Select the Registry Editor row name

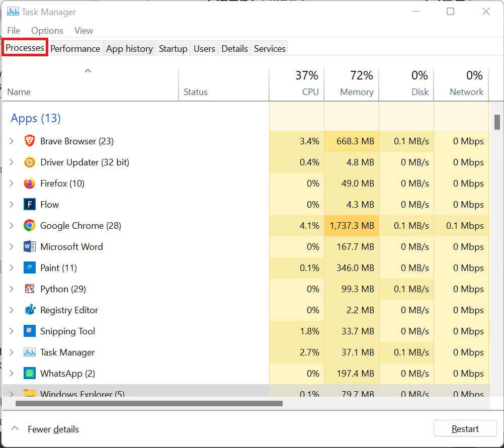point(69,310)
